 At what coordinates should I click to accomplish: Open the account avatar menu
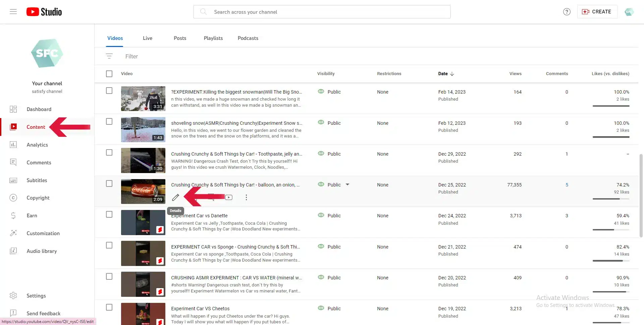point(629,12)
